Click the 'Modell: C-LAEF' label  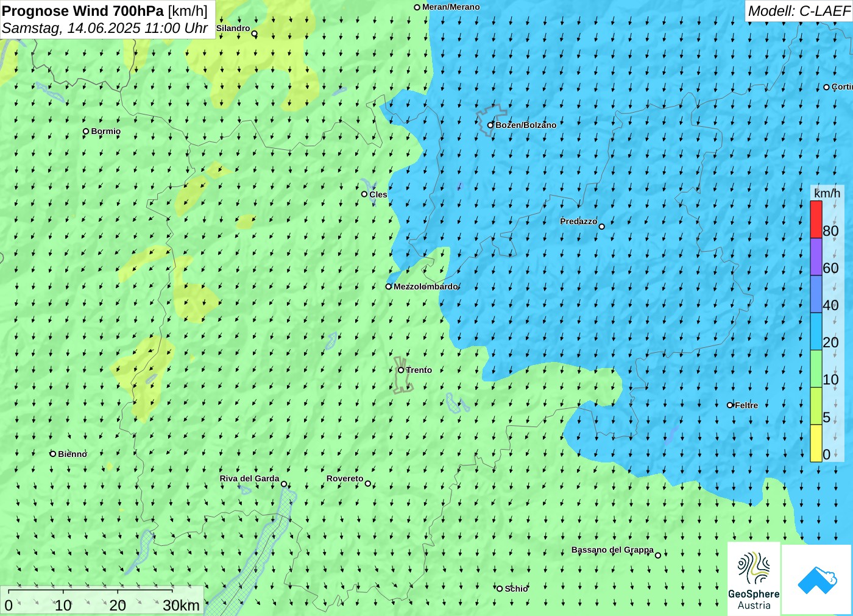tap(799, 11)
